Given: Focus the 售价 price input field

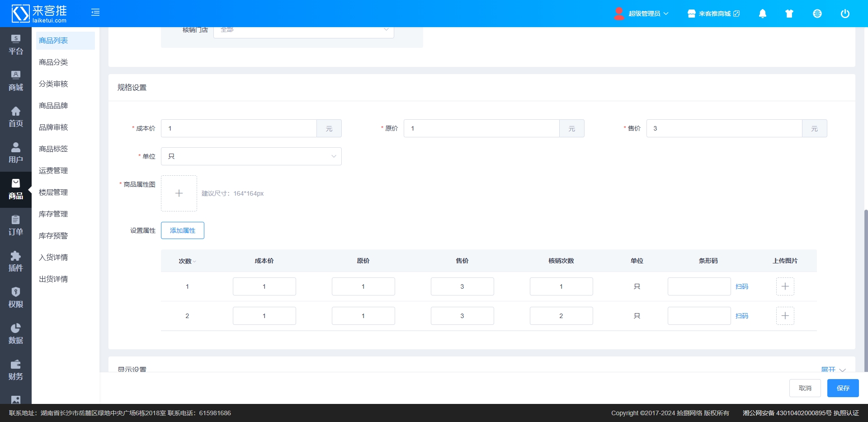Looking at the screenshot, I should [x=724, y=128].
